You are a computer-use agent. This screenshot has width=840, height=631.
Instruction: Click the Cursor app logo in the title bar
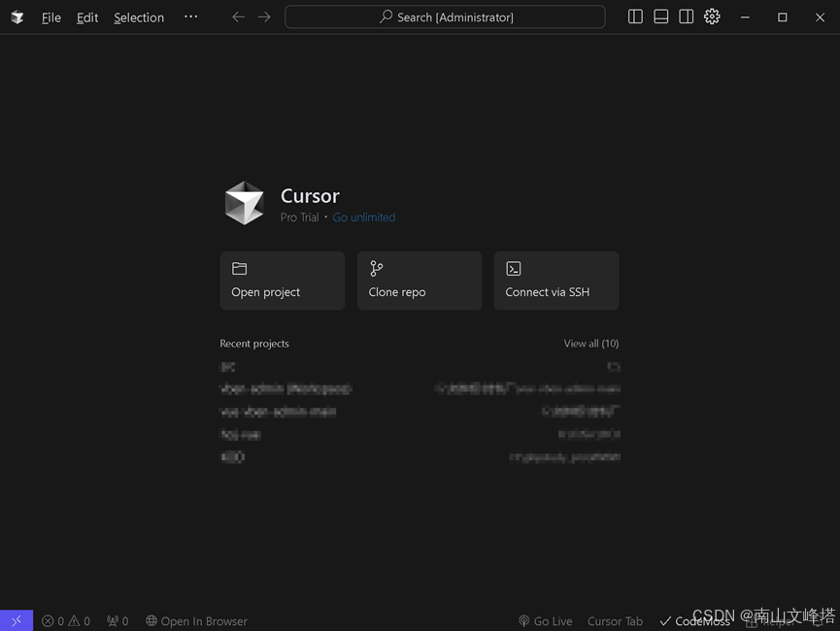point(17,17)
